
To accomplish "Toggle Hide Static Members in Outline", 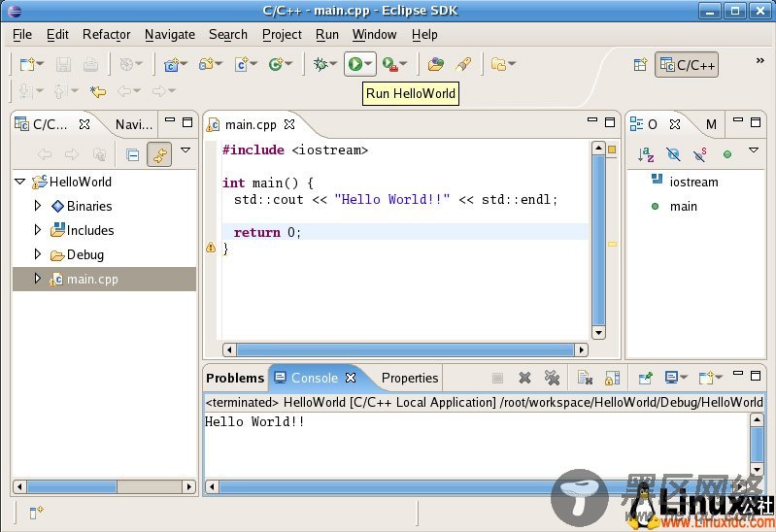I will point(700,154).
